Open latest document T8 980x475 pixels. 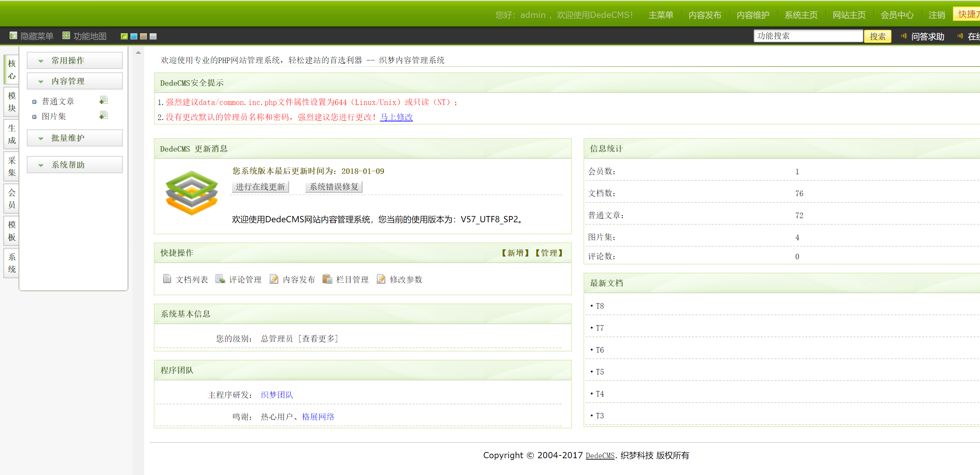tap(600, 306)
